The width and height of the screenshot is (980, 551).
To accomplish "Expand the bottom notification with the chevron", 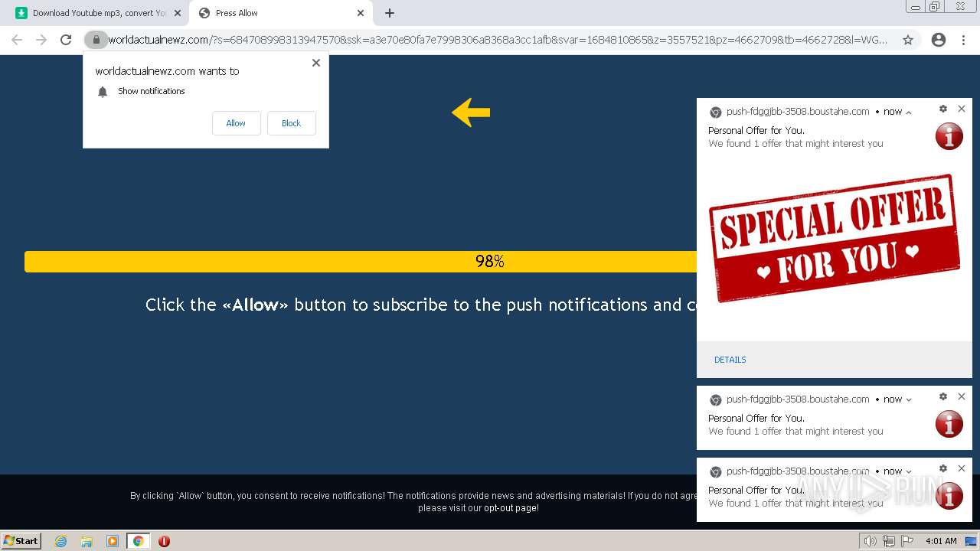I will coord(909,471).
